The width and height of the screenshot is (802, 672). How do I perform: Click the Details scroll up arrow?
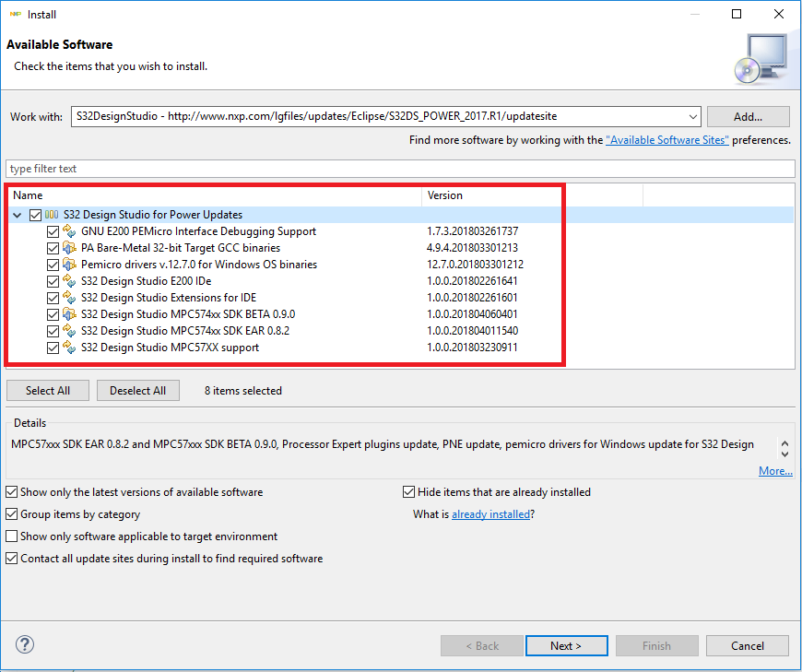[785, 443]
